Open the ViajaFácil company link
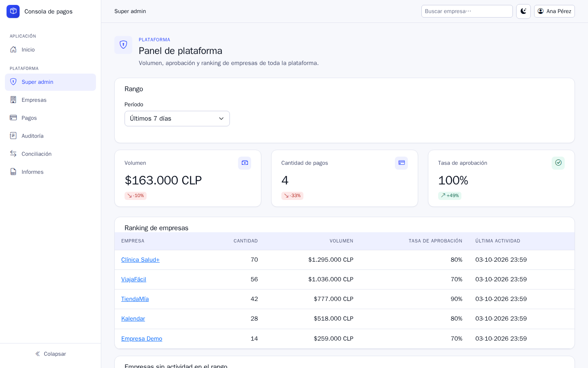The width and height of the screenshot is (588, 368). pos(134,279)
